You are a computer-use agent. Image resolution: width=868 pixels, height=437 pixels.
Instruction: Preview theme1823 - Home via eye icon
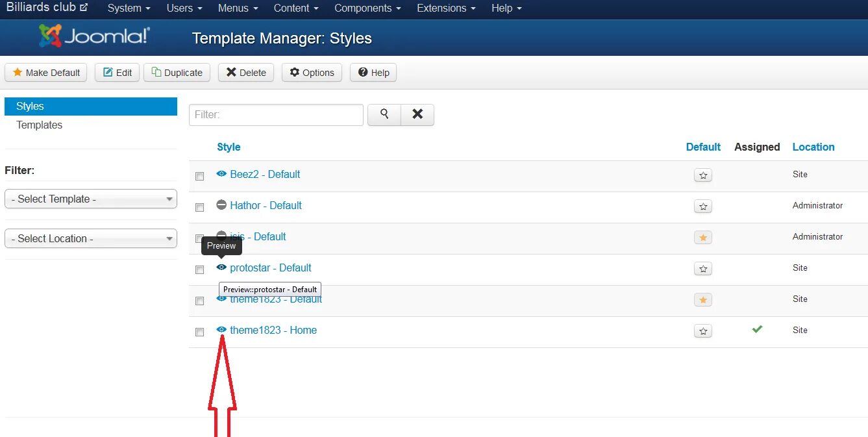[221, 330]
